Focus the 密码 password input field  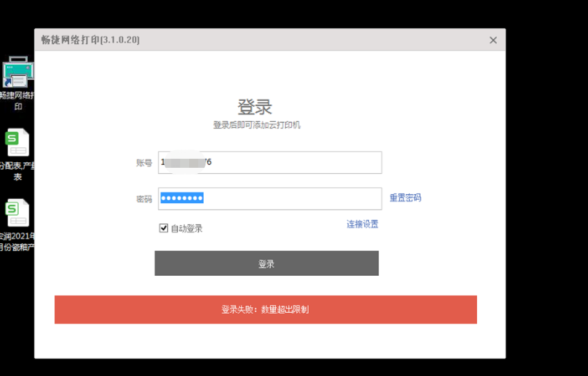[x=270, y=199]
